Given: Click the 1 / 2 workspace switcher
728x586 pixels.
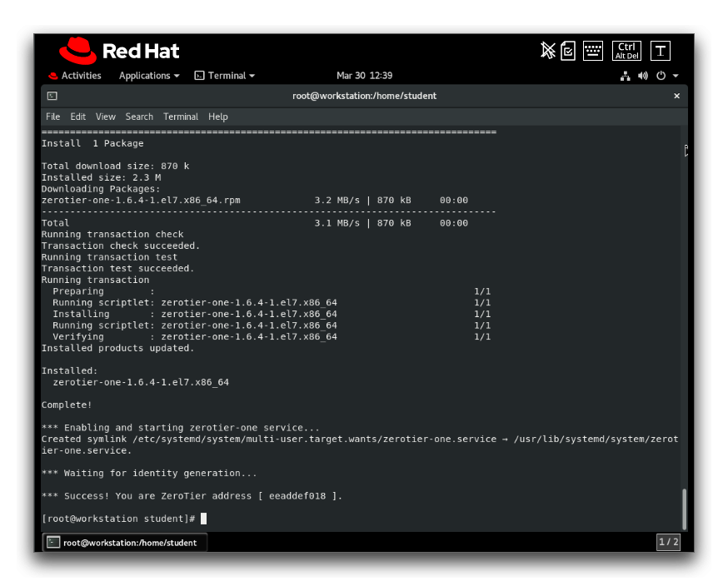Looking at the screenshot, I should pyautogui.click(x=668, y=542).
